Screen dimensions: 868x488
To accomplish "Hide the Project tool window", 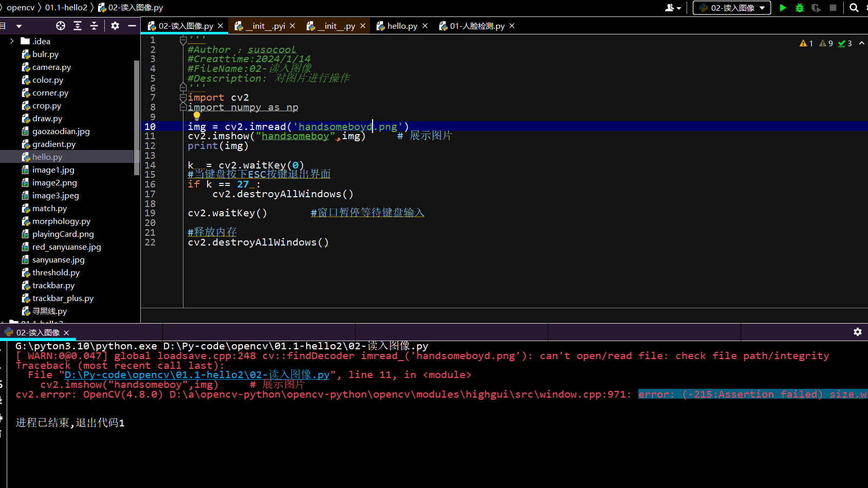I will (x=132, y=25).
